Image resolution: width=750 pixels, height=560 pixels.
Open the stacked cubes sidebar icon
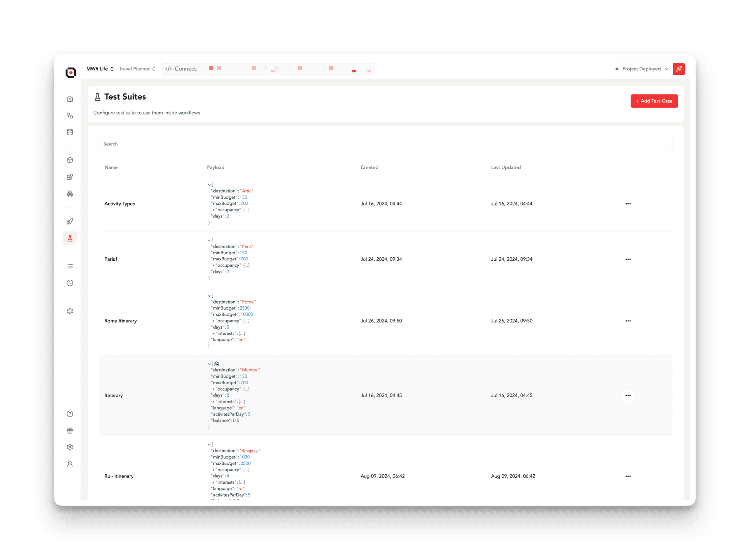click(x=70, y=194)
